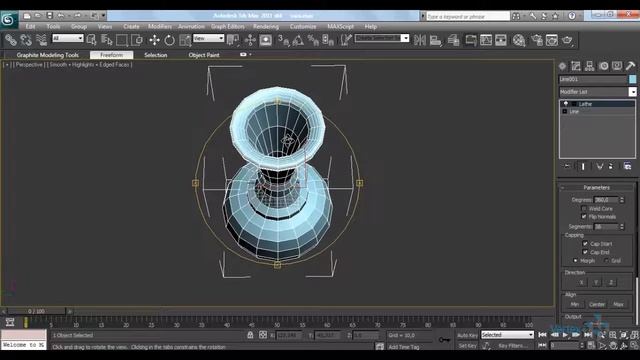The width and height of the screenshot is (640, 360).
Task: Open the Rendering menu
Action: tap(266, 27)
